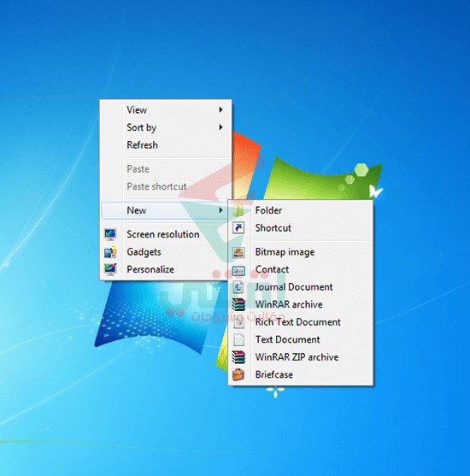The height and width of the screenshot is (476, 470).
Task: Create a new Folder
Action: pos(301,210)
